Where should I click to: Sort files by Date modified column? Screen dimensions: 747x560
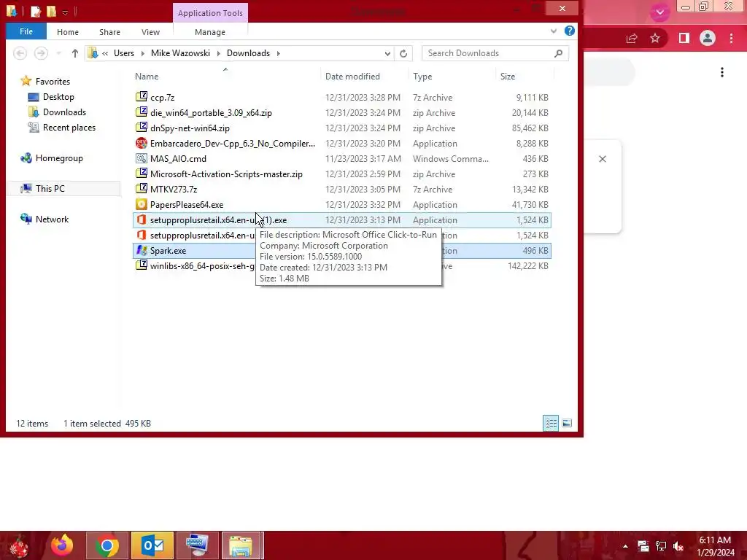352,76
